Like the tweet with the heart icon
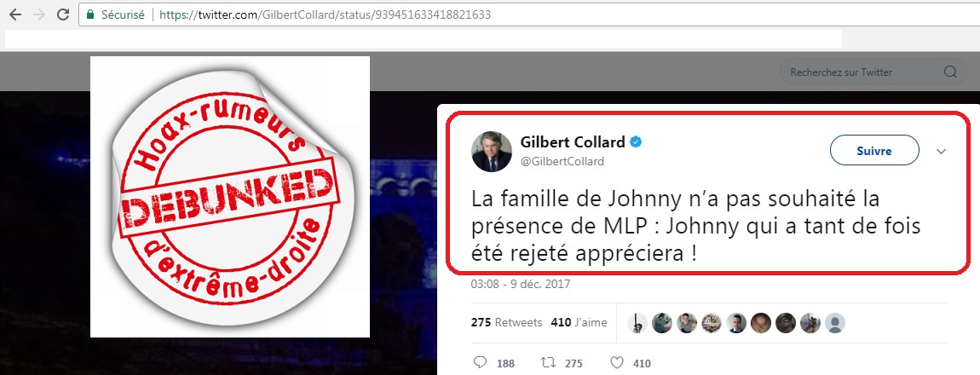The image size is (980, 375). 616,362
